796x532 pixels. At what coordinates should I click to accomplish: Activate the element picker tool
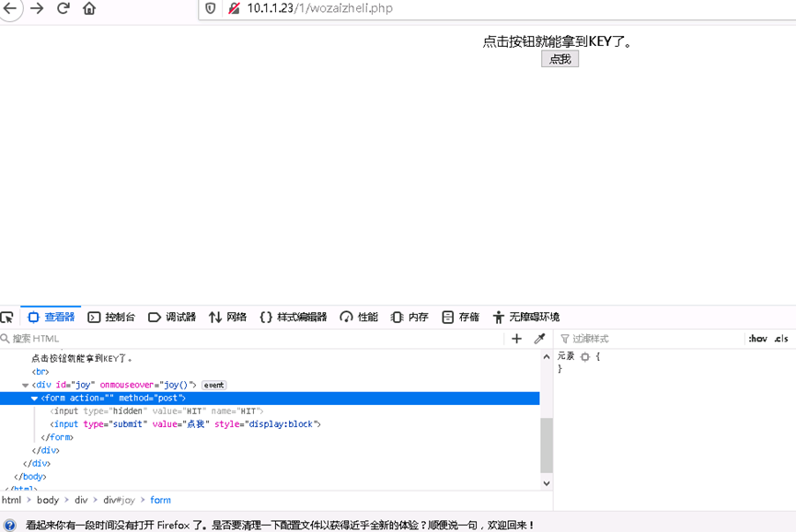pyautogui.click(x=7, y=316)
